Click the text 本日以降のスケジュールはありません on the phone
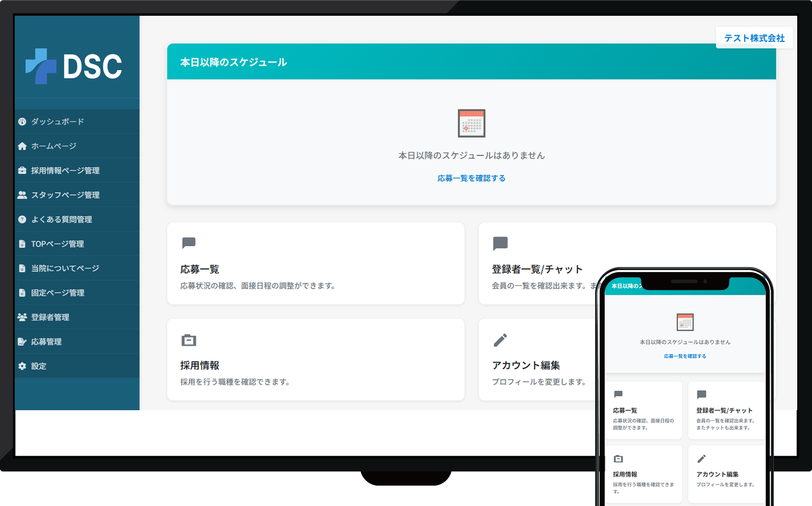The height and width of the screenshot is (506, 812). coord(685,342)
